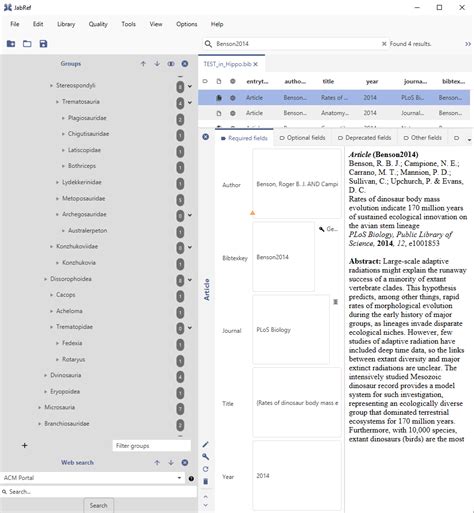Select the Branchiosauridae group

67,424
